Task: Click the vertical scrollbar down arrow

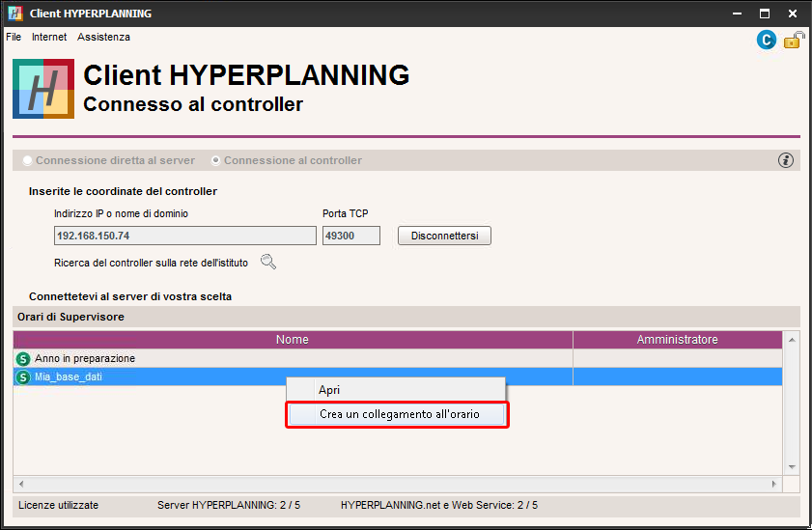Action: click(x=792, y=467)
